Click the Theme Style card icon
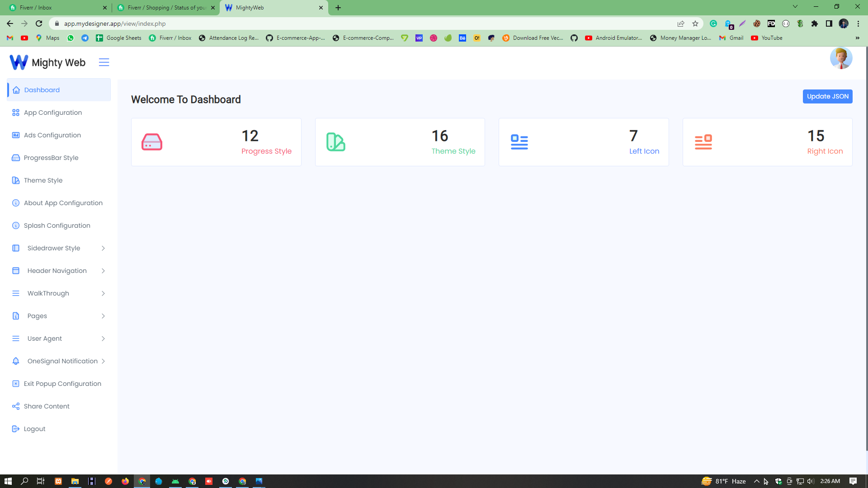The width and height of the screenshot is (868, 488). pos(335,142)
